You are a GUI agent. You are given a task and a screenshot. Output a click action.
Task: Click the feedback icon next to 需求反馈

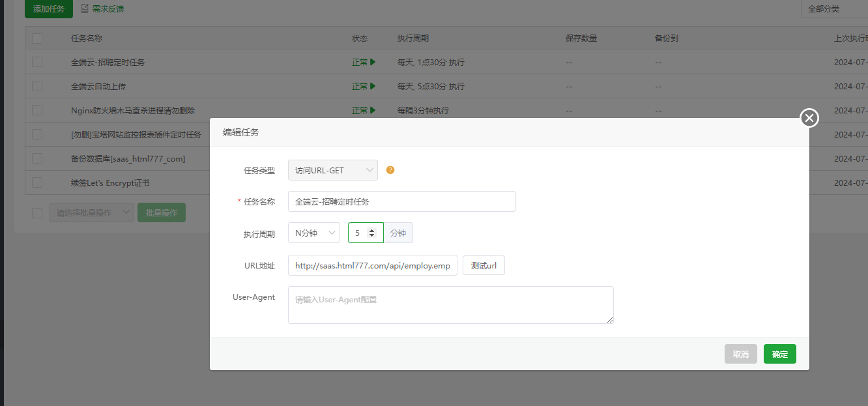[x=84, y=8]
